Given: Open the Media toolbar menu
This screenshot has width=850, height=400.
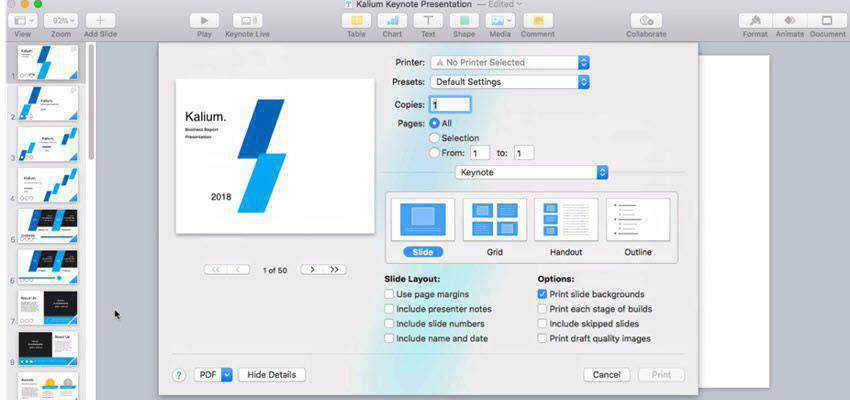Looking at the screenshot, I should (500, 21).
